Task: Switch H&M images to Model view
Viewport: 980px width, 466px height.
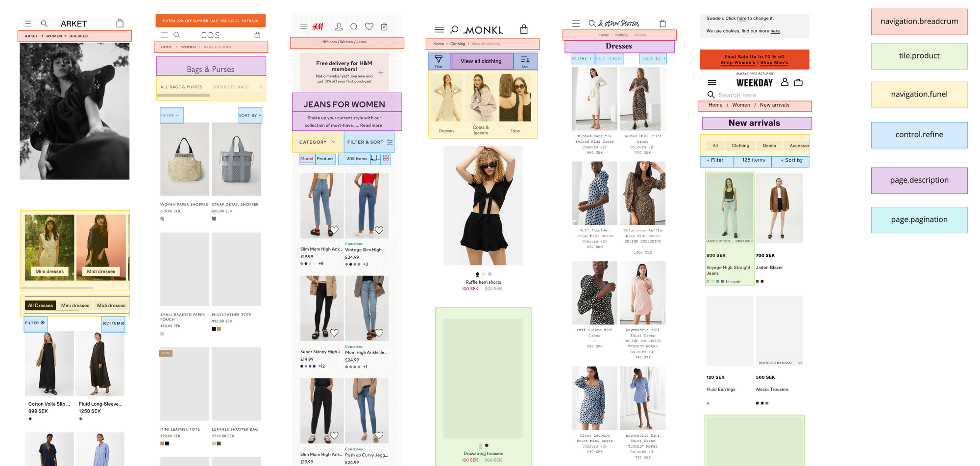Action: 307,159
